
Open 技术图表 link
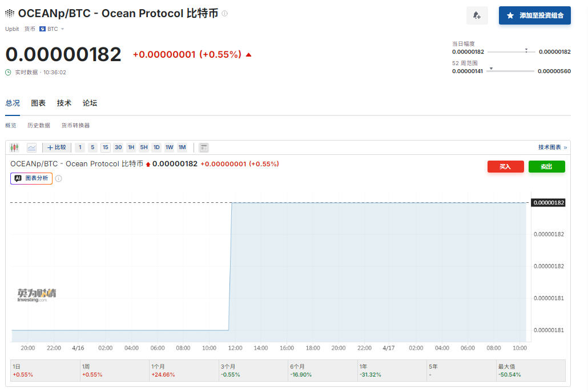click(x=553, y=147)
